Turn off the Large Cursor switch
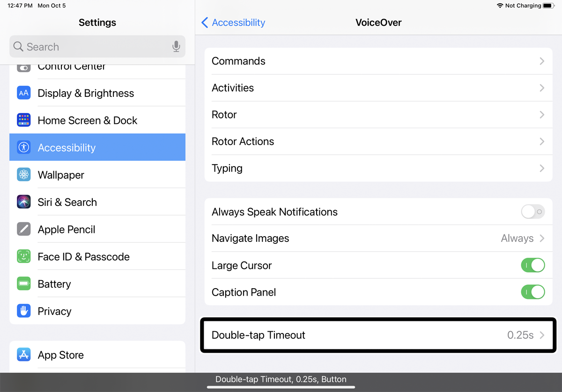 (533, 265)
